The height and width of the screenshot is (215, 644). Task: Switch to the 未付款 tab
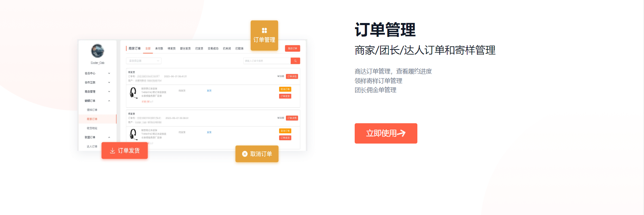coord(159,49)
